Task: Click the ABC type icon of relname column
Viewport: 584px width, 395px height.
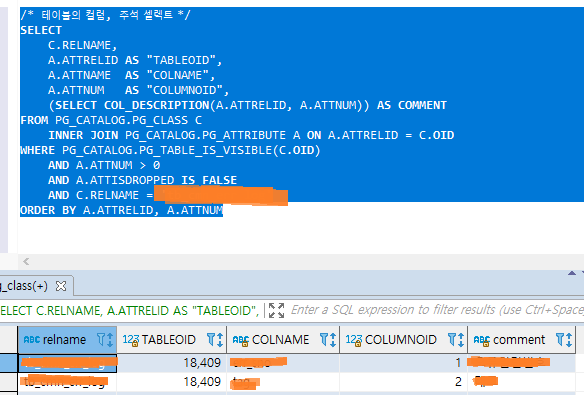Action: (32, 340)
